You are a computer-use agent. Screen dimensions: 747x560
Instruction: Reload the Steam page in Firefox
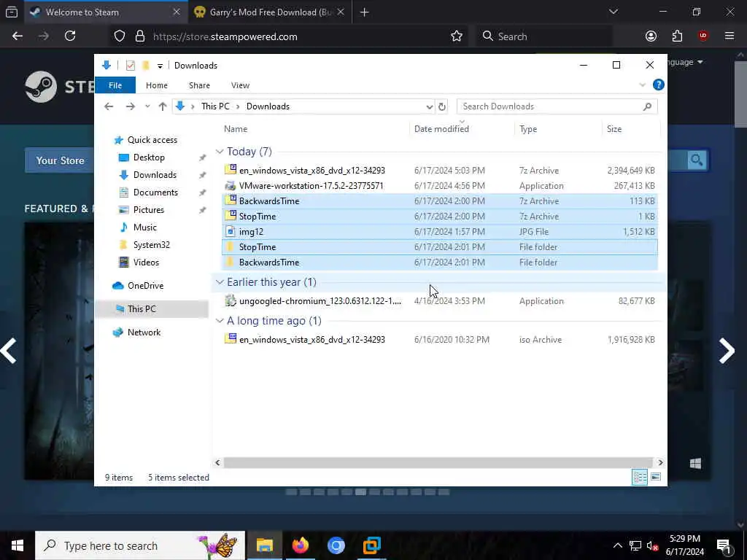(x=70, y=36)
